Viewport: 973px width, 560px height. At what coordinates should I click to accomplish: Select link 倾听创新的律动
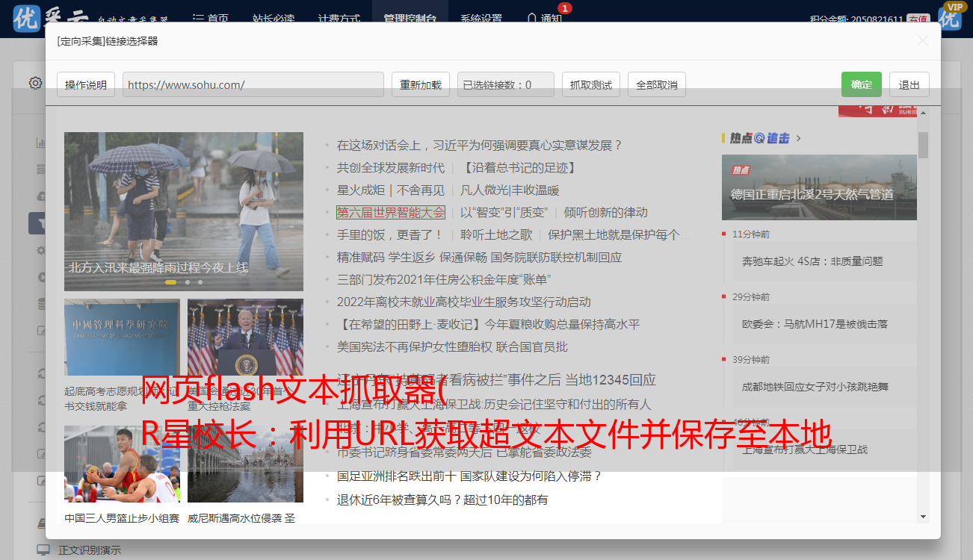point(605,212)
